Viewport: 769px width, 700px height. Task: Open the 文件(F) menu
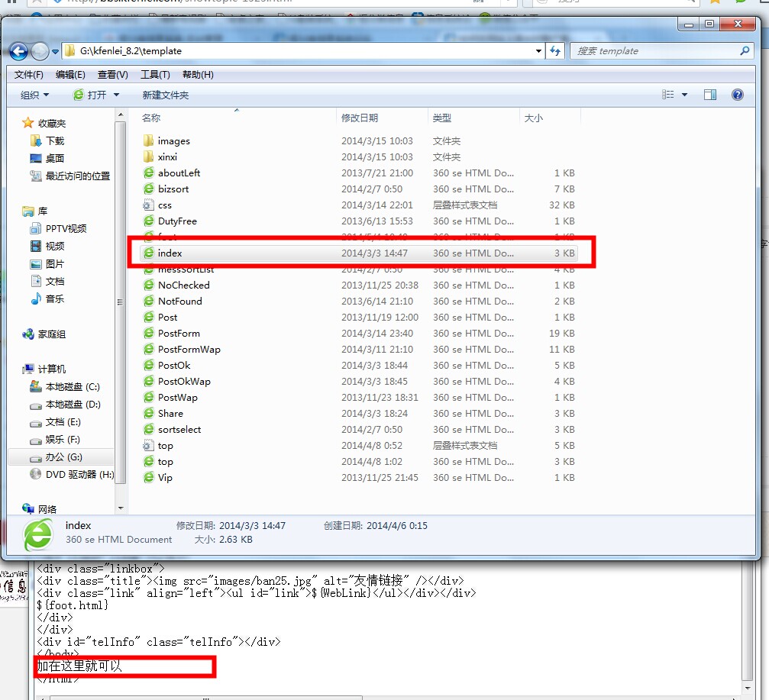pos(29,74)
